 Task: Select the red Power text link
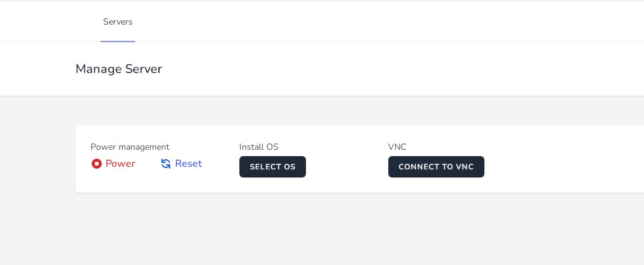121,164
